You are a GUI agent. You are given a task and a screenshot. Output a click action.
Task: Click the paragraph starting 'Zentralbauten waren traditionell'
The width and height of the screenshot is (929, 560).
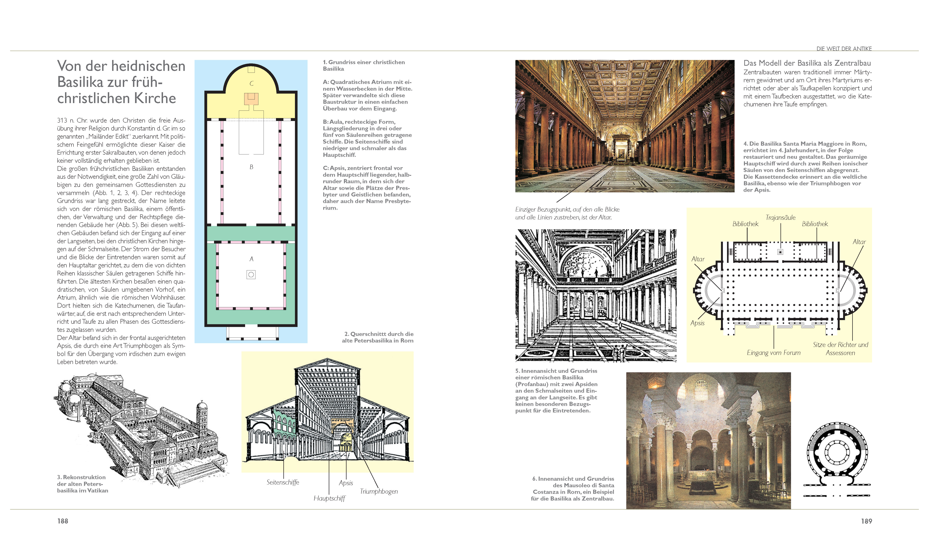tap(808, 88)
